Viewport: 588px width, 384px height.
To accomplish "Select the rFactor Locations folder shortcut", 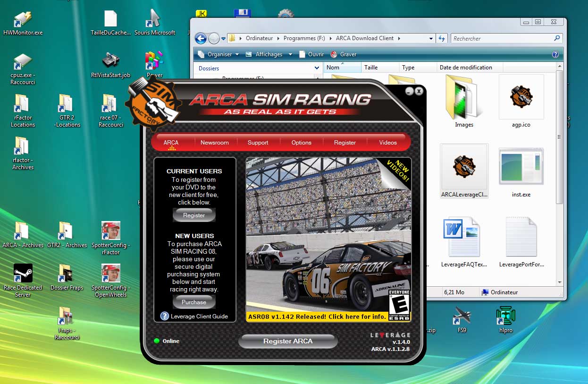I will [x=23, y=111].
